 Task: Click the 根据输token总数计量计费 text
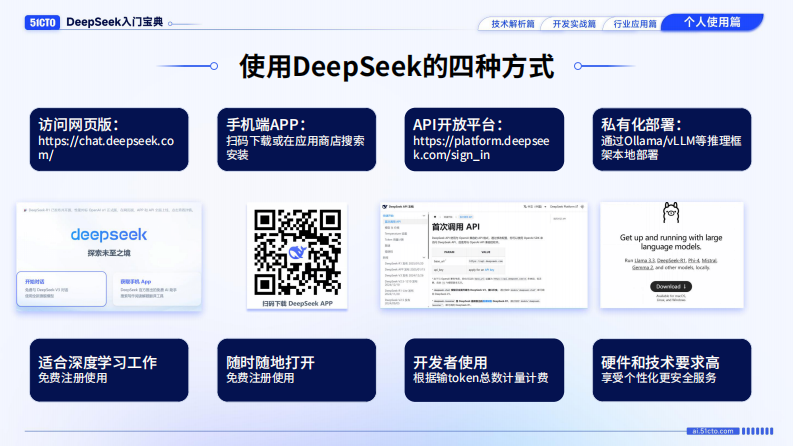pyautogui.click(x=481, y=378)
